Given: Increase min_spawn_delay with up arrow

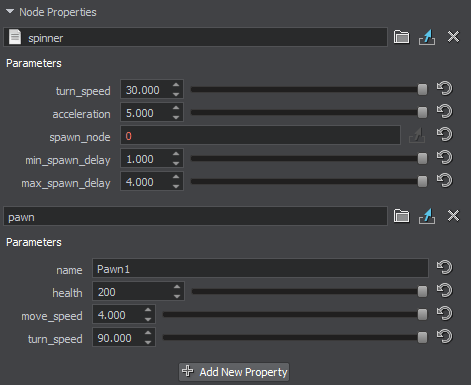Looking at the screenshot, I should click(x=176, y=154).
